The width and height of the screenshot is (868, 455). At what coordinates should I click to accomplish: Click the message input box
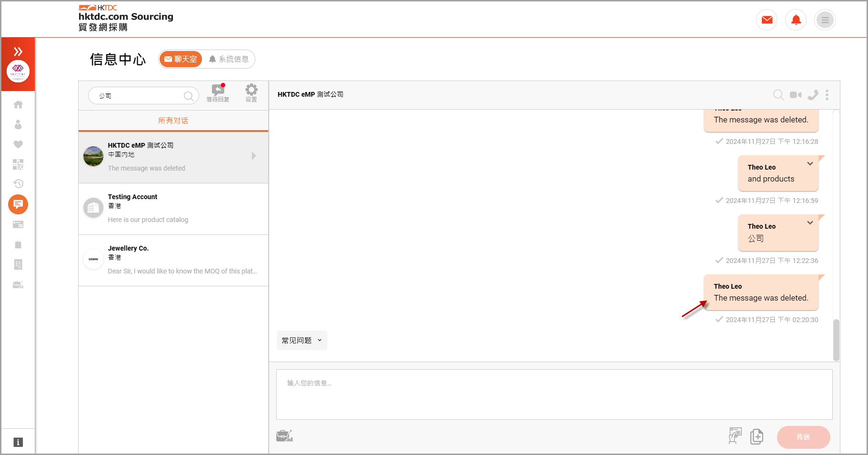[554, 394]
